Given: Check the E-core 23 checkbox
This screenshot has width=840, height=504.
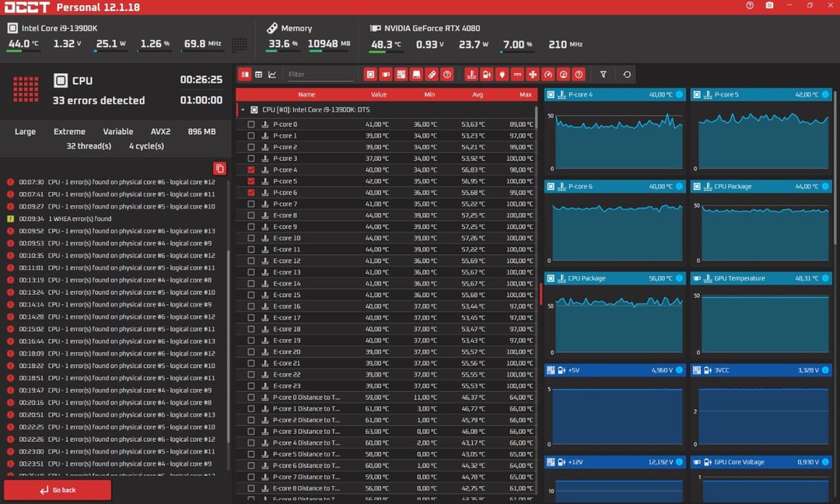Looking at the screenshot, I should 250,387.
